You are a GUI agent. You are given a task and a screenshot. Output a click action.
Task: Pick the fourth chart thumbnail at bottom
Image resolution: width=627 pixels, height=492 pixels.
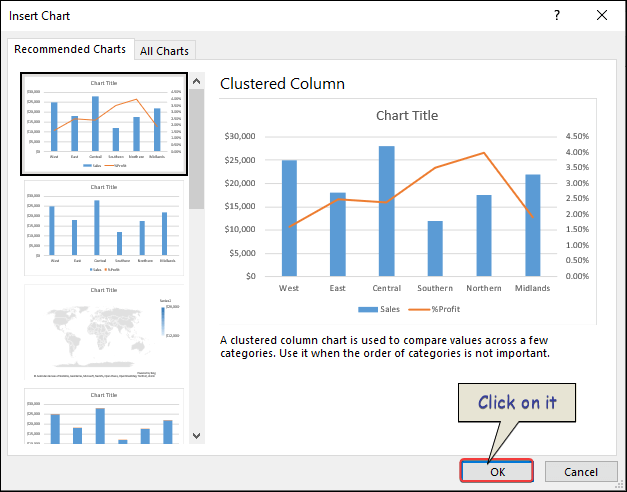tap(104, 416)
